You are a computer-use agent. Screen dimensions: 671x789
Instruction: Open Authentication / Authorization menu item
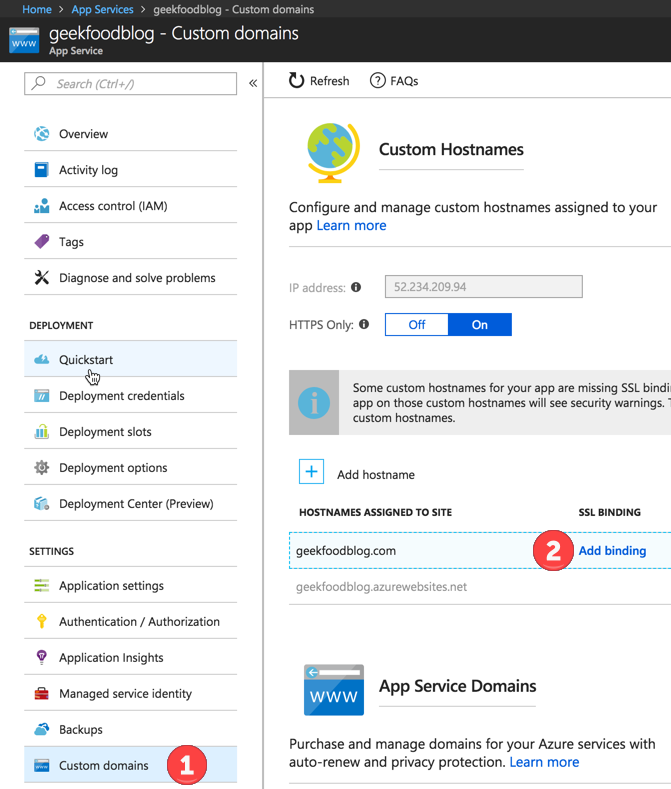pos(130,621)
